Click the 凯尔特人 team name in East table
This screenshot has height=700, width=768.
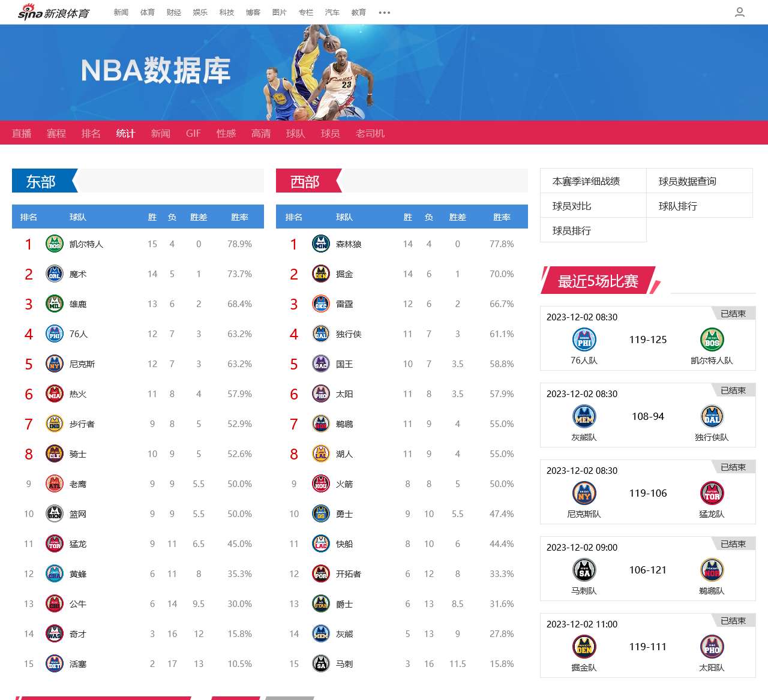pos(86,244)
